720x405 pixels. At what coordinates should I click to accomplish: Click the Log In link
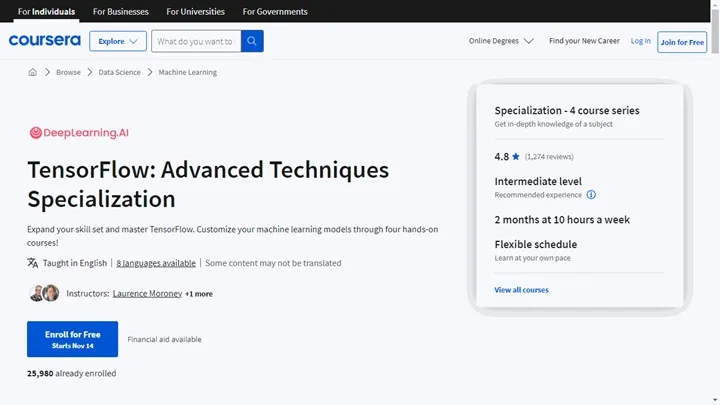coord(641,41)
